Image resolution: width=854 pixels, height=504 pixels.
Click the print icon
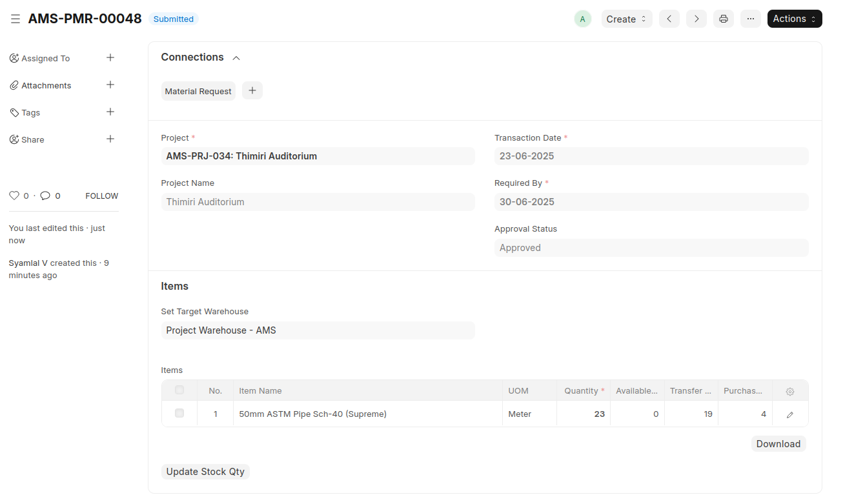click(723, 19)
